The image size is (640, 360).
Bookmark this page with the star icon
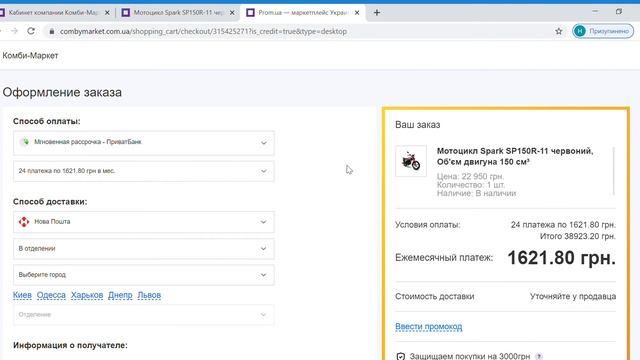point(559,31)
